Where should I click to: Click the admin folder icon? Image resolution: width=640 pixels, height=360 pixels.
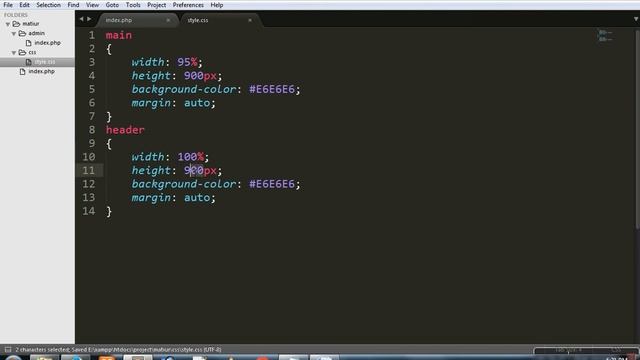point(22,33)
